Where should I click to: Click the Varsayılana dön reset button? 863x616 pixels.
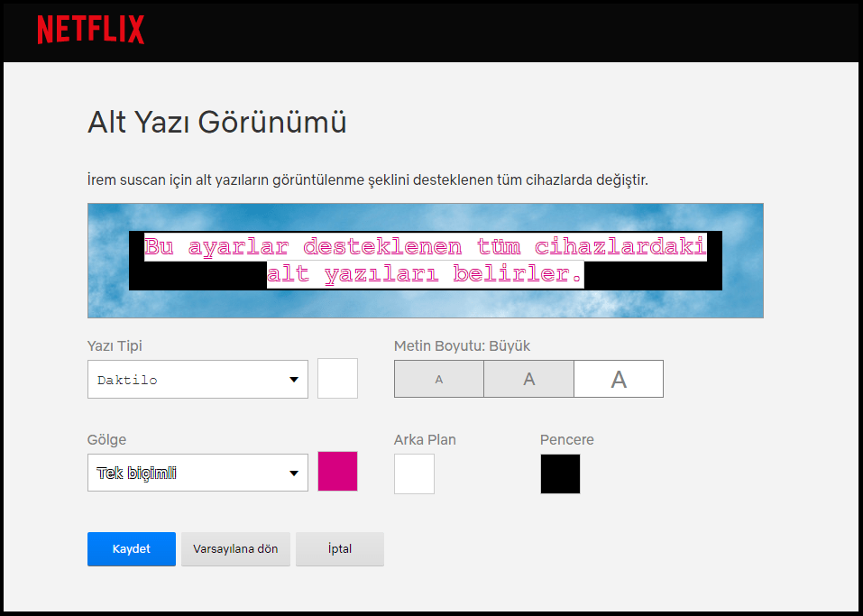pos(235,548)
